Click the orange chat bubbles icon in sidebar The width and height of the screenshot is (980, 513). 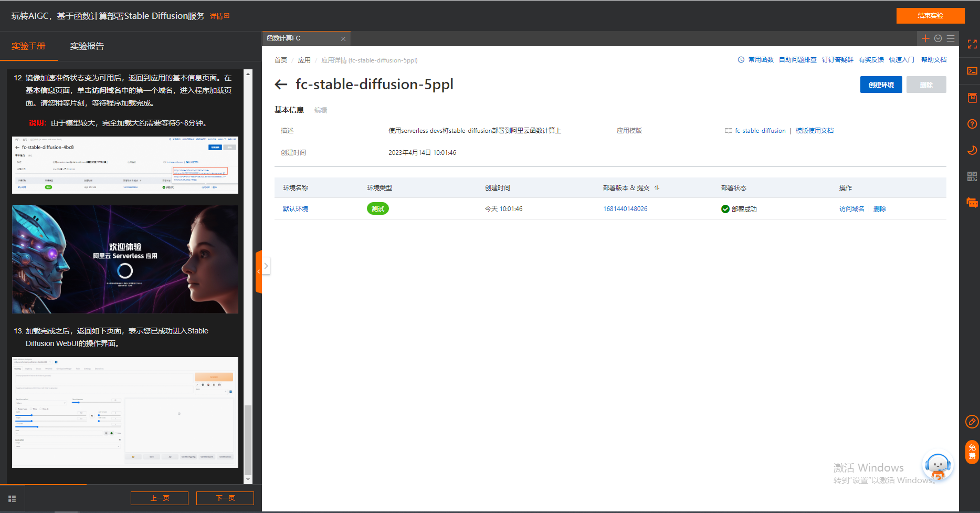tap(972, 203)
